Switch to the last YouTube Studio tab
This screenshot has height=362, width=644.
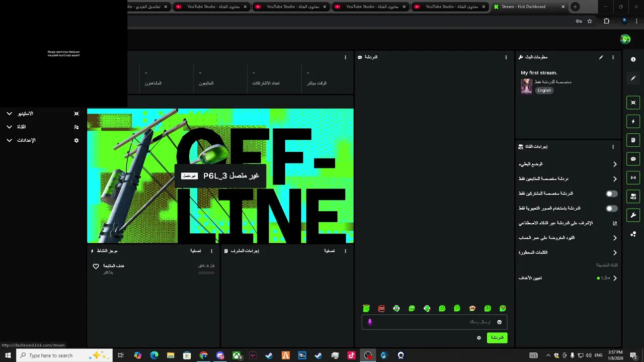click(450, 7)
